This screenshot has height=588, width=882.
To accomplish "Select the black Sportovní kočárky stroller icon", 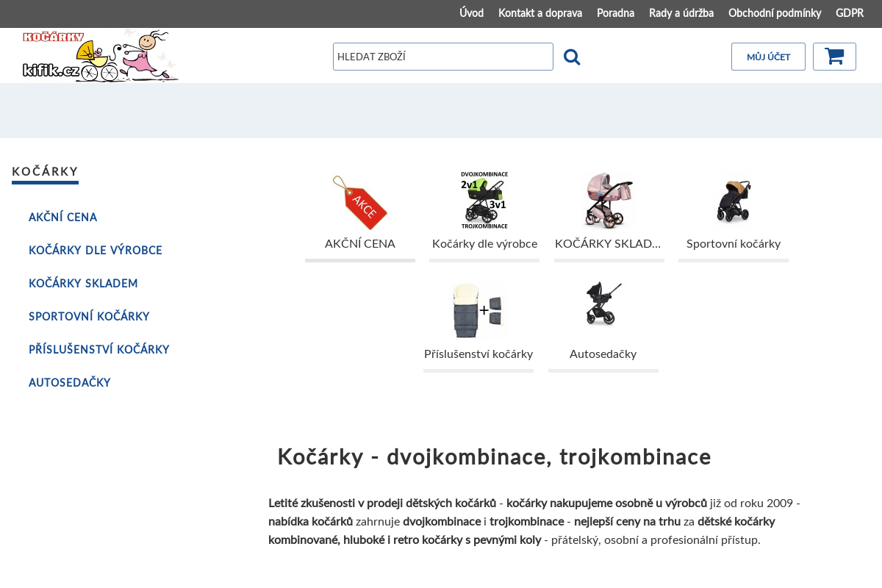I will [x=733, y=200].
